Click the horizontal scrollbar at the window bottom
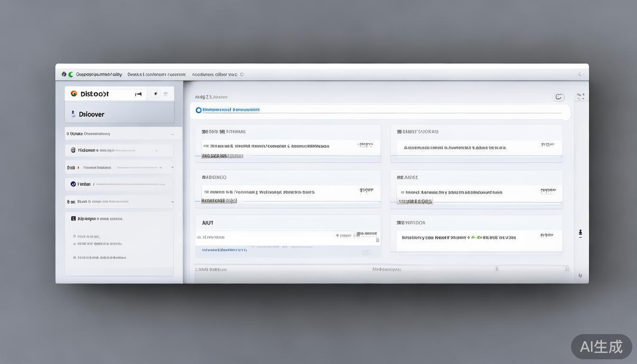Image resolution: width=637 pixels, height=364 pixels. 379,269
